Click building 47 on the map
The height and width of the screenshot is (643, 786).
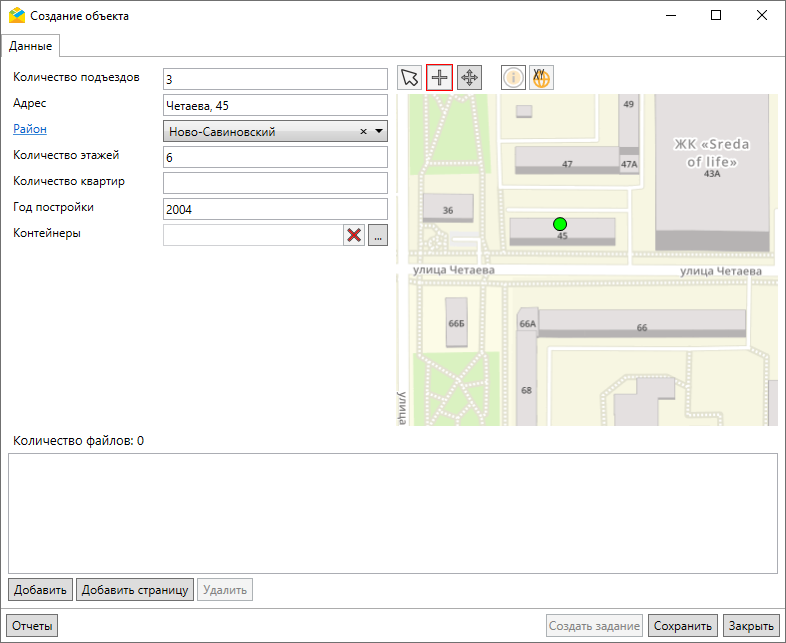pyautogui.click(x=567, y=160)
